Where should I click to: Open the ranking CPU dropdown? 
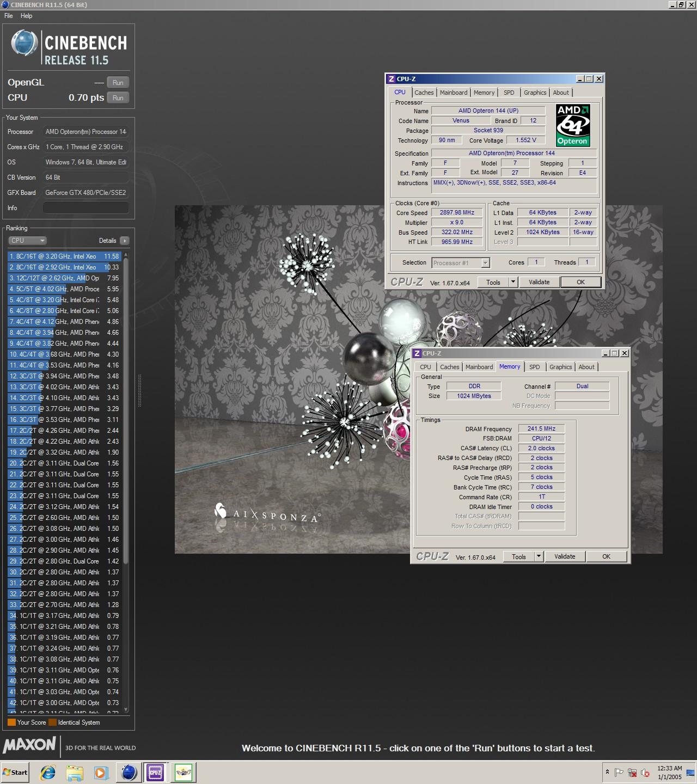(x=27, y=241)
